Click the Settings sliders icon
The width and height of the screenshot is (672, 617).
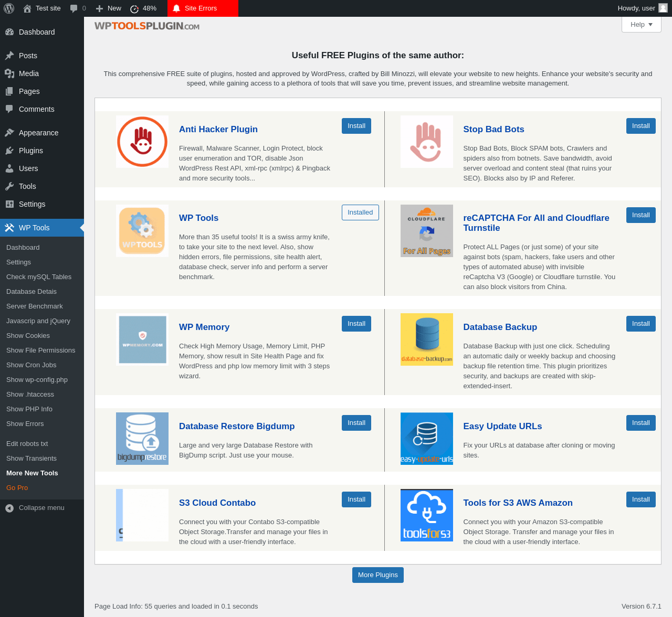[9, 204]
